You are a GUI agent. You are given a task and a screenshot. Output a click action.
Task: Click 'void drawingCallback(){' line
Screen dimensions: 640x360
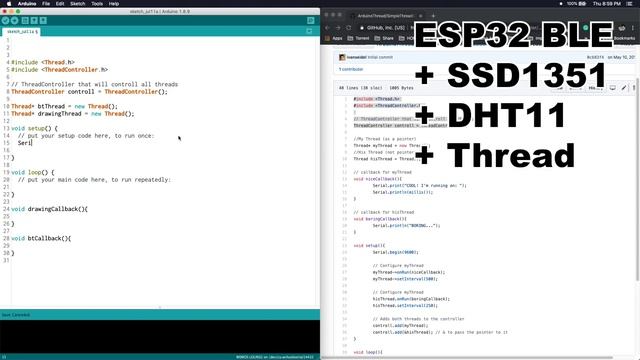coord(49,209)
